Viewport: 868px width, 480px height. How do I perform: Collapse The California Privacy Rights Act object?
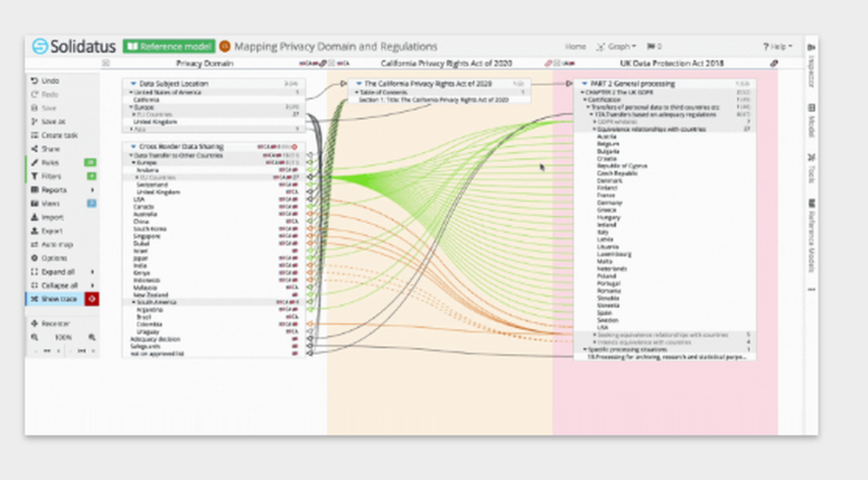pyautogui.click(x=358, y=83)
